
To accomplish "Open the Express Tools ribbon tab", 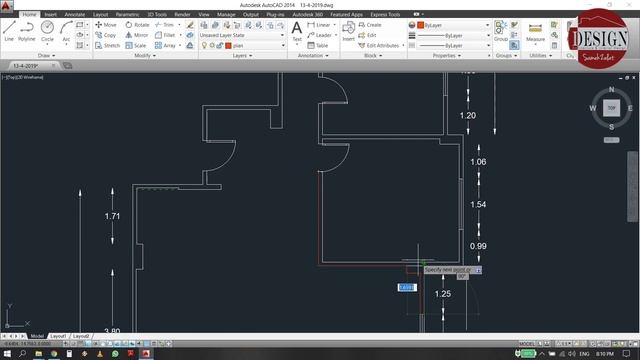I will coord(385,14).
